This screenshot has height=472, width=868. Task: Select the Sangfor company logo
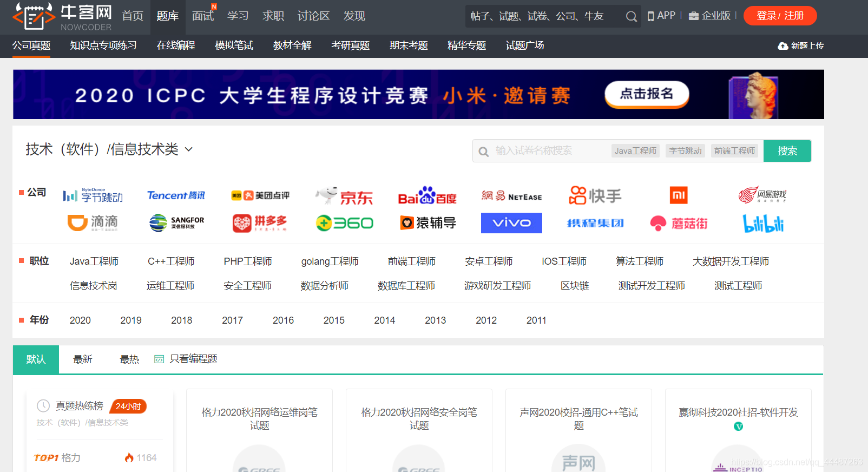(176, 222)
